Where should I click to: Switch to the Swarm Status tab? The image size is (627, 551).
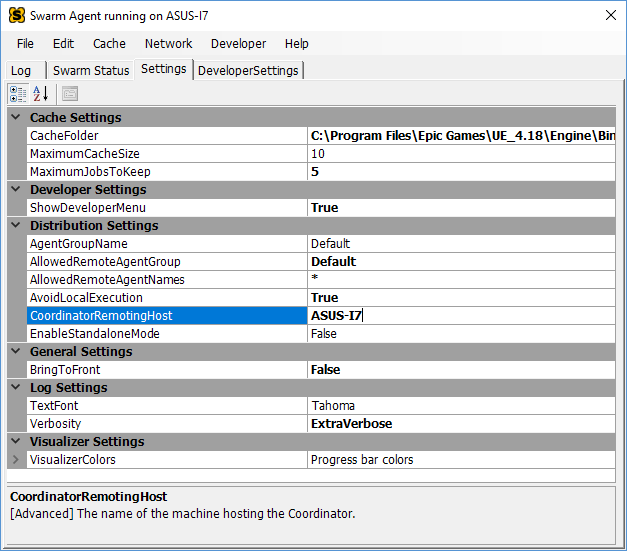[x=91, y=71]
